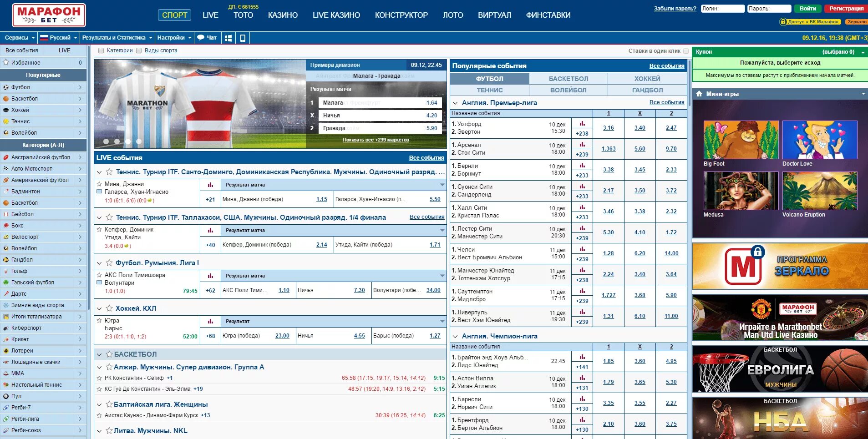This screenshot has height=439, width=868.
Task: Open the Chat speech bubble
Action: pyautogui.click(x=207, y=38)
